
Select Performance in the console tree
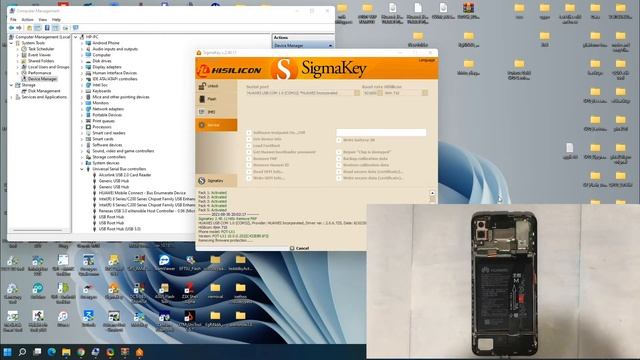(x=39, y=73)
